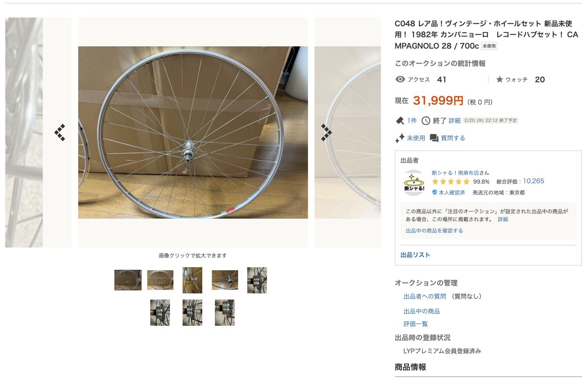Click the speech bubble 質問する icon
The width and height of the screenshot is (588, 380).
[434, 138]
